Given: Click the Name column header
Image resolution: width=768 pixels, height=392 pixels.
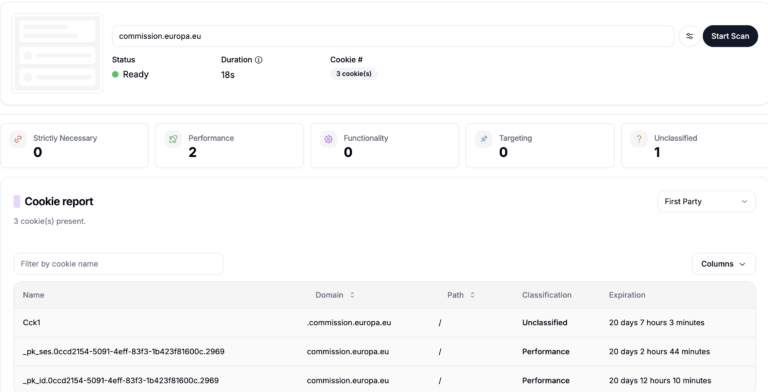Looking at the screenshot, I should click(x=33, y=295).
